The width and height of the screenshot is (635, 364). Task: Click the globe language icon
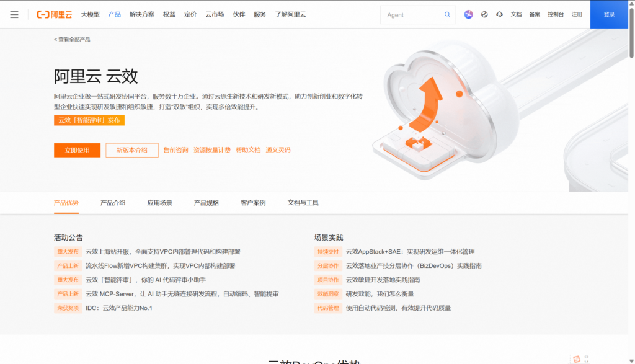point(485,14)
